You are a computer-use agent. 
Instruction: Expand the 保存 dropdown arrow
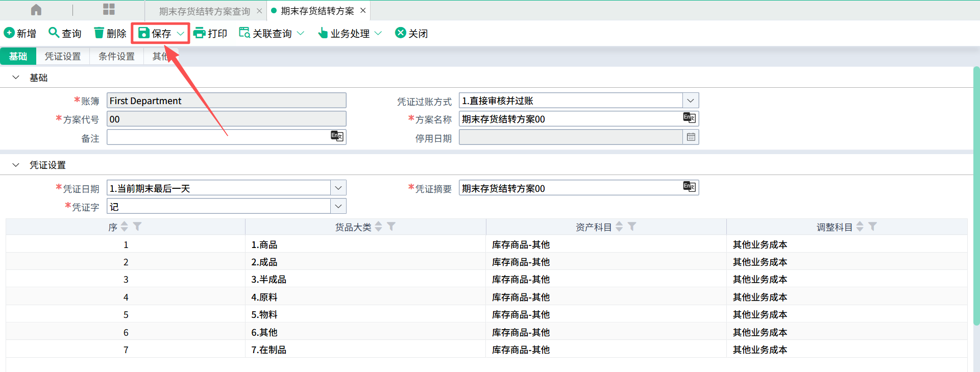181,33
